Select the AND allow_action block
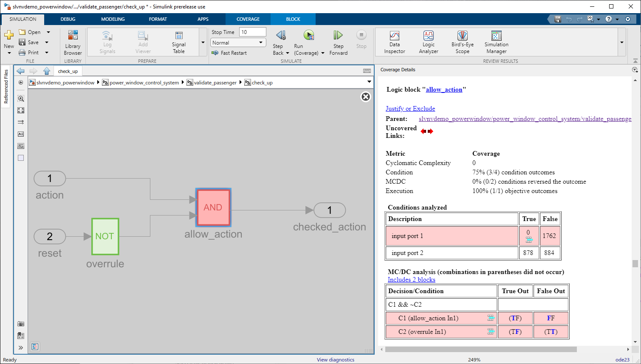 [x=213, y=207]
